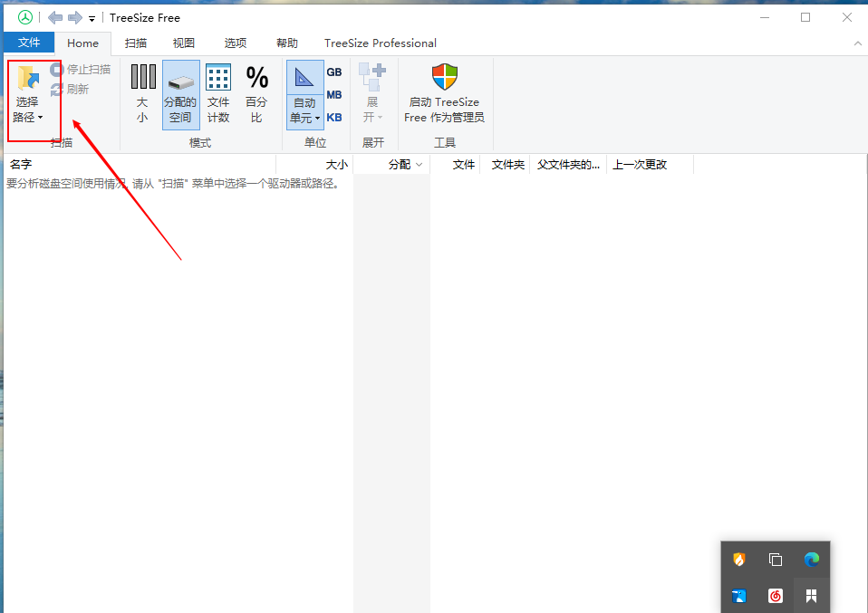Viewport: 868px width, 613px height.
Task: Switch to the 视图 ribbon tab
Action: coord(183,43)
